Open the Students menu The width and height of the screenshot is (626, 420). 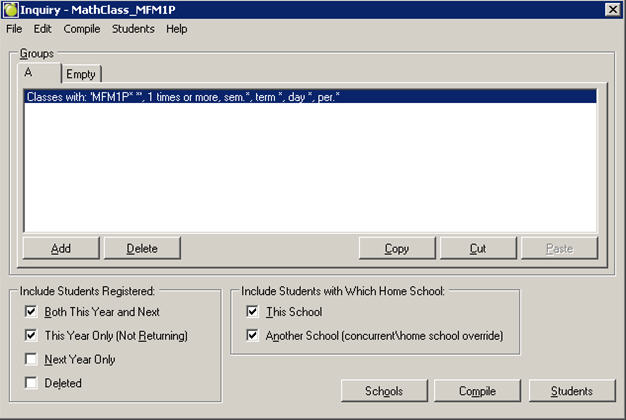[x=133, y=29]
